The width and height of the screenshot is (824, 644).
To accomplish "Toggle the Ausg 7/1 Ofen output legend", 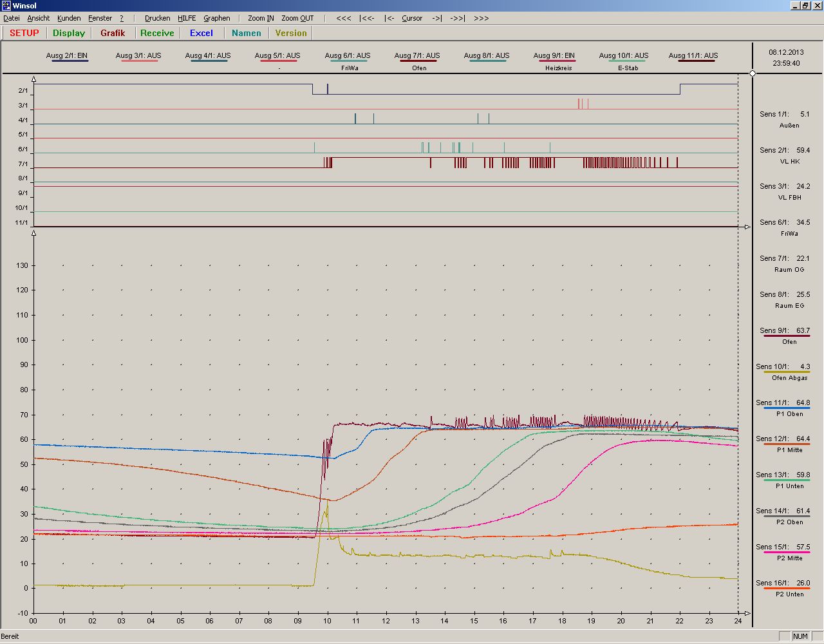I will pyautogui.click(x=417, y=56).
